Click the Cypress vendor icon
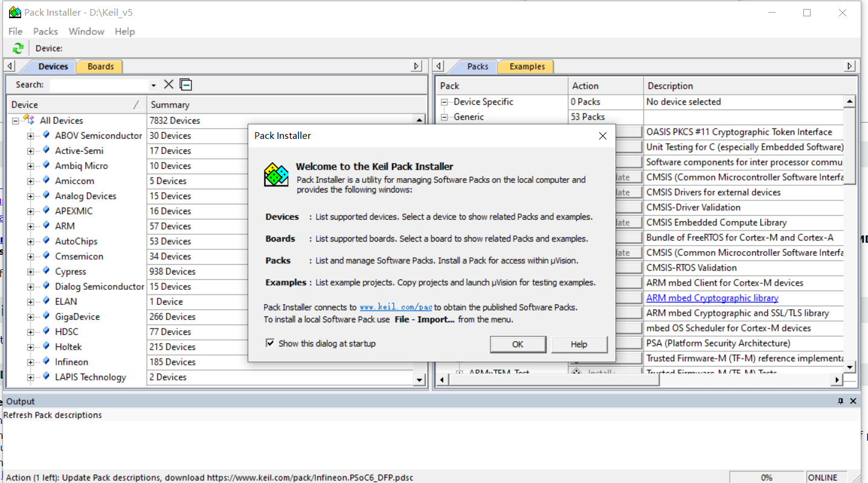This screenshot has width=868, height=483. pos(46,271)
